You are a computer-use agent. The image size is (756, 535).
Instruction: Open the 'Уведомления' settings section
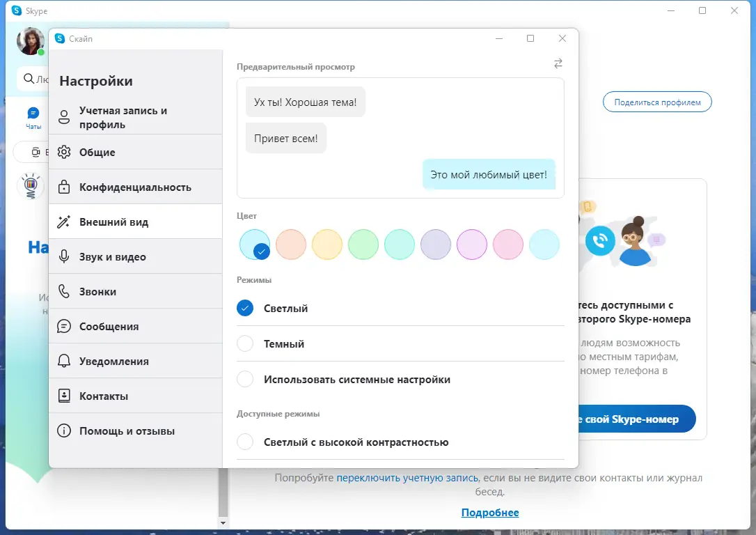(x=136, y=361)
